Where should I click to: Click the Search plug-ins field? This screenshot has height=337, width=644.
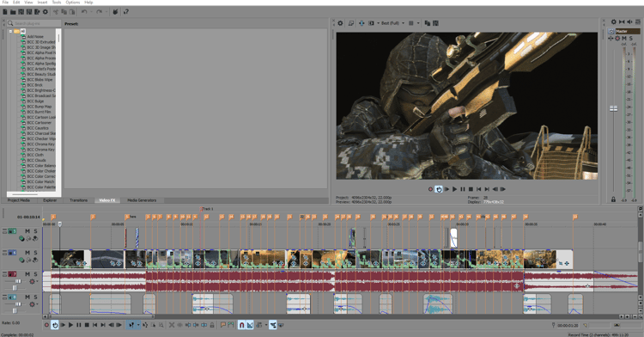click(33, 23)
